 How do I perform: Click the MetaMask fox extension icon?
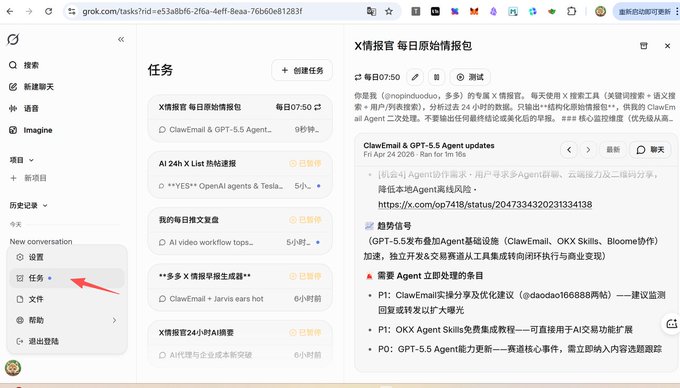[474, 11]
